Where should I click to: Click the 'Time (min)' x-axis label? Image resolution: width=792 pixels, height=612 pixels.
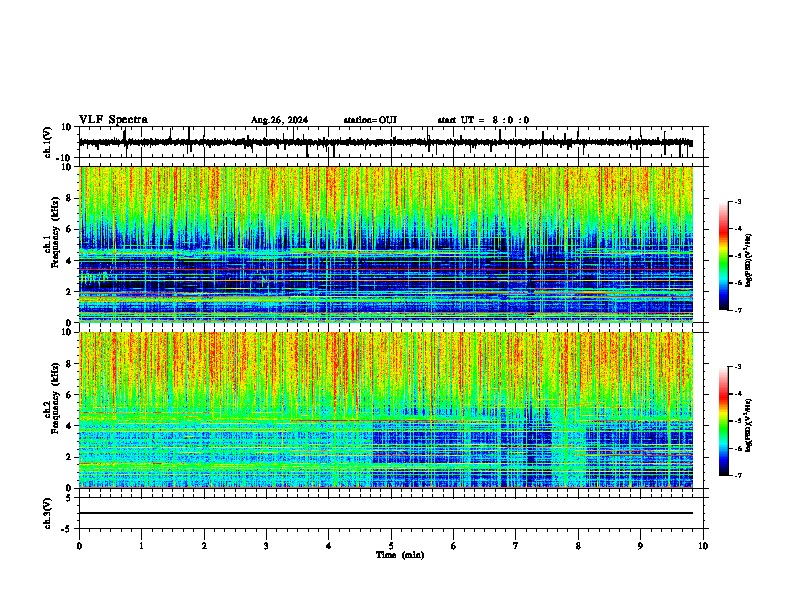(x=400, y=555)
